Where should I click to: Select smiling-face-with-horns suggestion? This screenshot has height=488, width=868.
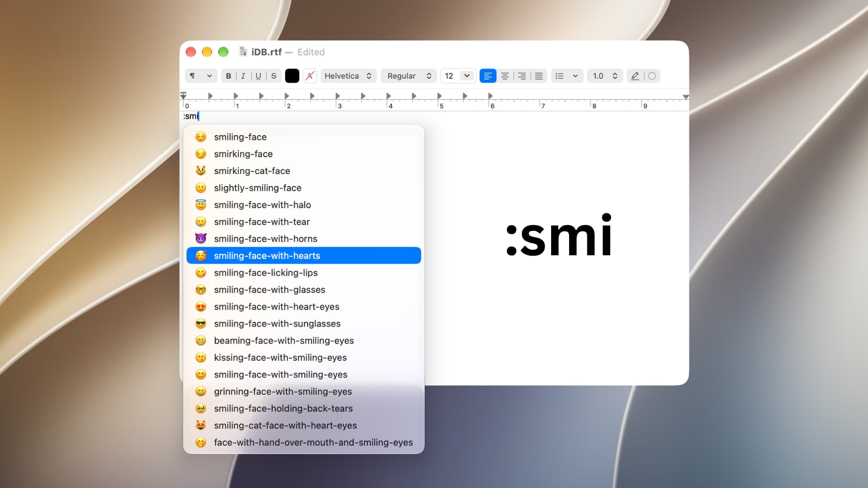pyautogui.click(x=304, y=239)
